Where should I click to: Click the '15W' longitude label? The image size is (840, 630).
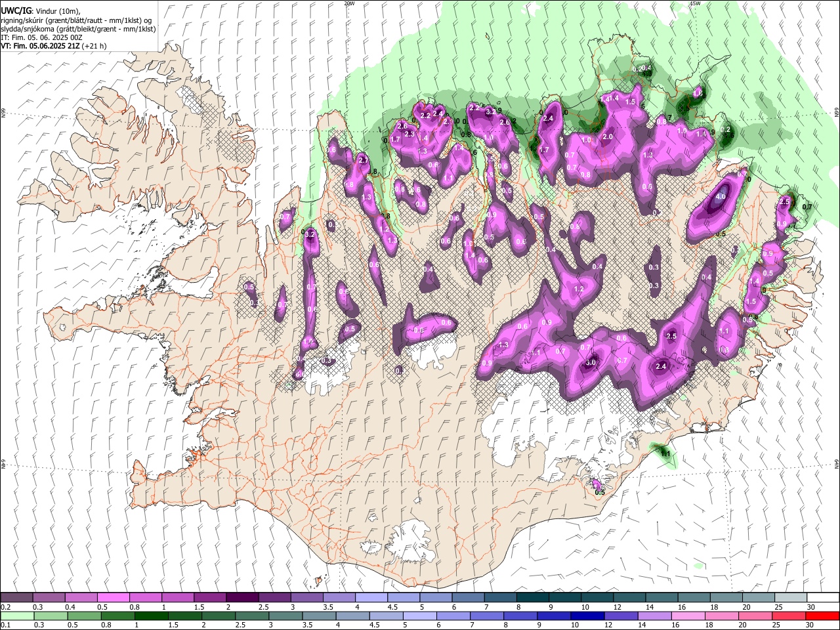pyautogui.click(x=696, y=3)
